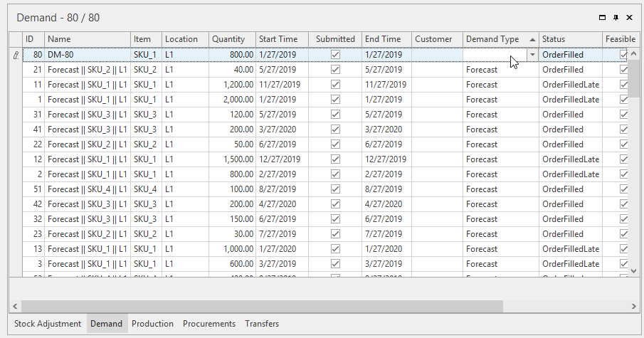Viewport: 644px width, 338px height.
Task: Pin the Demand panel
Action: click(x=616, y=17)
